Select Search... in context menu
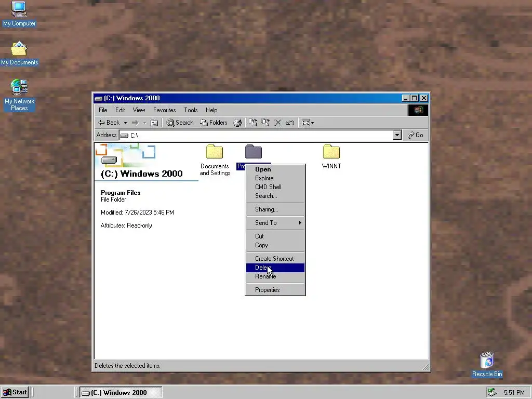The image size is (532, 399). (275, 196)
